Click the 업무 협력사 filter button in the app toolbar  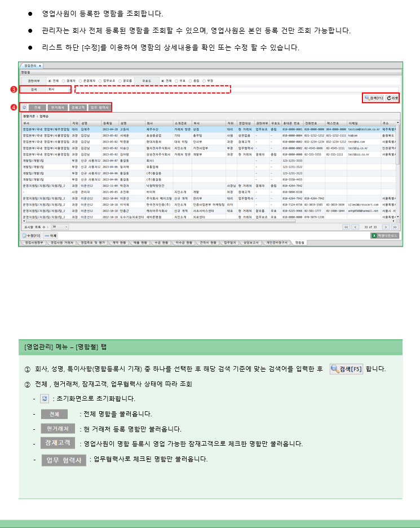click(x=99, y=107)
